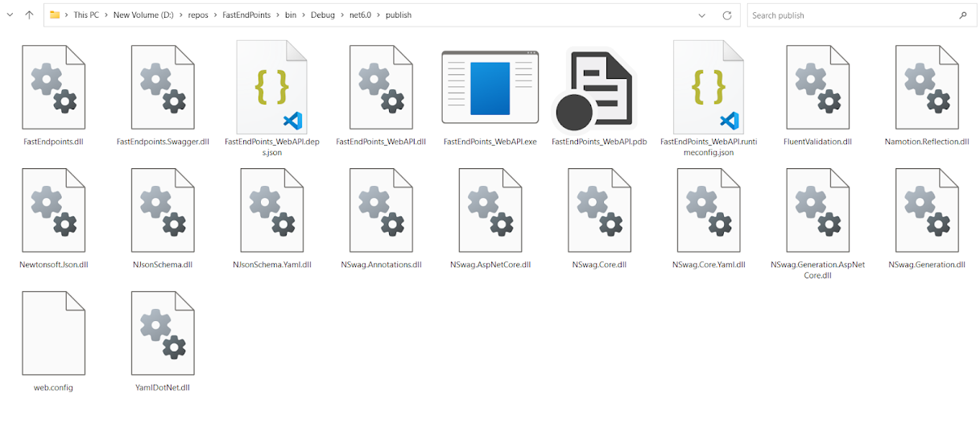This screenshot has width=980, height=428.
Task: Expand the chevron after New Volume (D:)
Action: point(180,15)
